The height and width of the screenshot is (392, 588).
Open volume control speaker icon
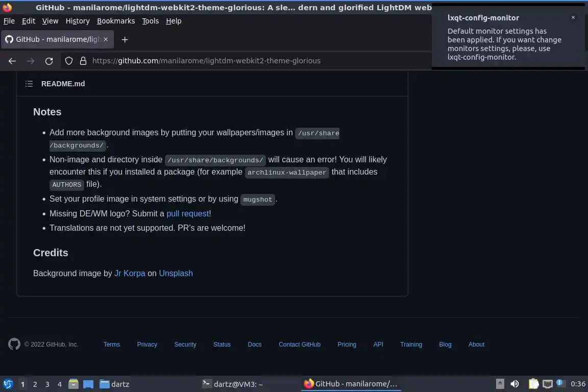click(x=514, y=384)
